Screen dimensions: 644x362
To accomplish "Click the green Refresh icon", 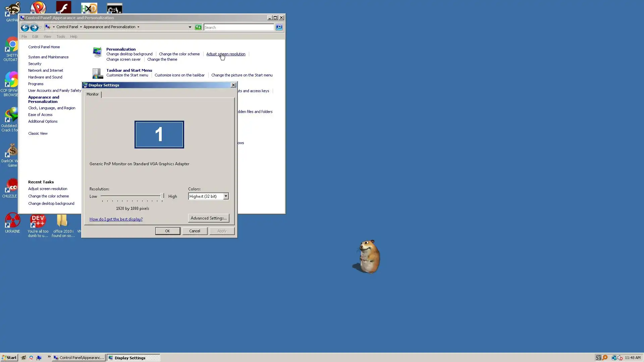I will (x=198, y=27).
